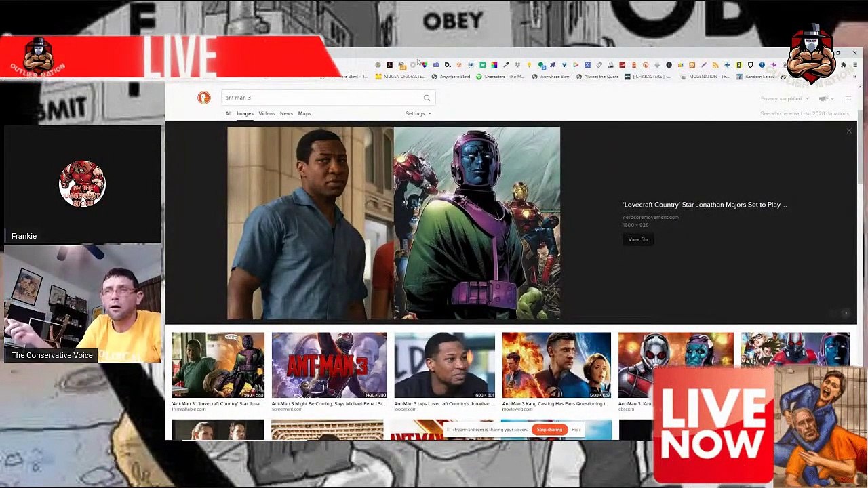Click the 'movieweb.com' source text under thumbnail
Image resolution: width=868 pixels, height=488 pixels.
pos(517,409)
